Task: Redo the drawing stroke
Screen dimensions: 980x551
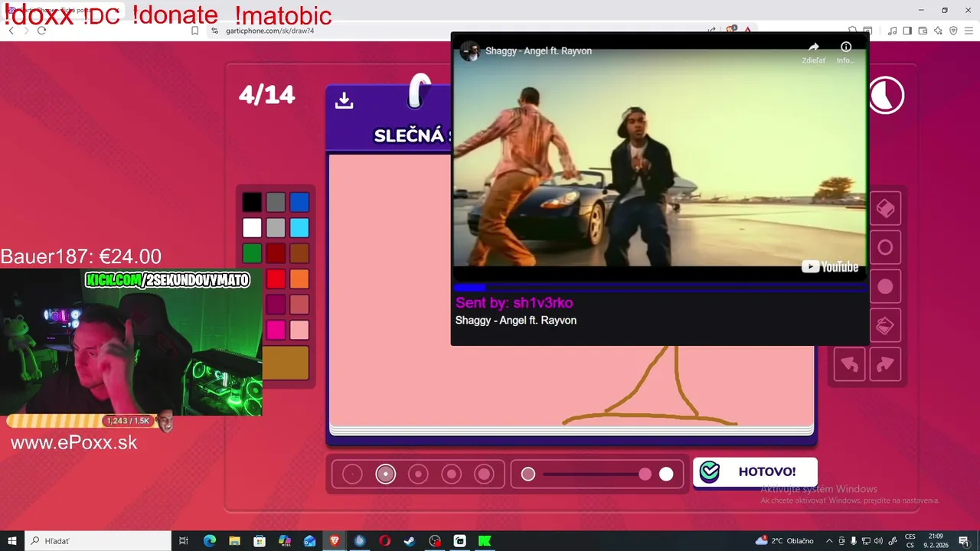Action: 885,364
